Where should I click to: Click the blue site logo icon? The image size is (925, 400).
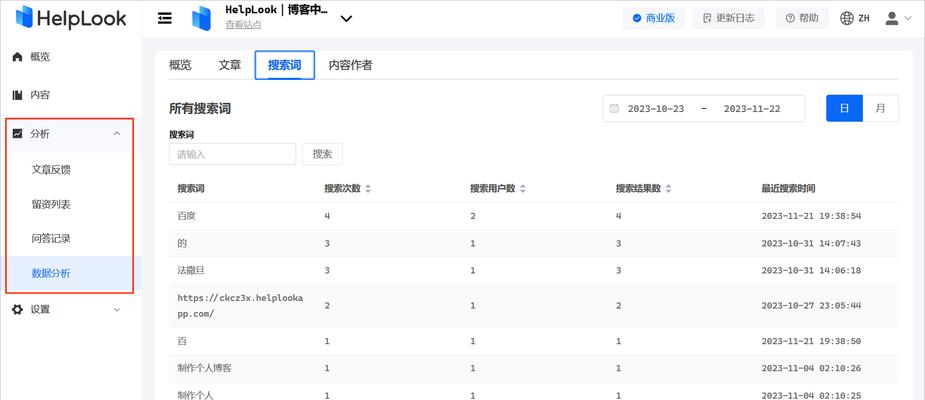pyautogui.click(x=201, y=18)
